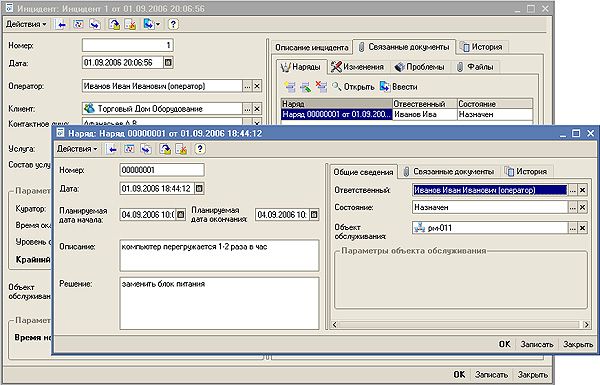Click the horizontal scrollbar left arrow in Наряд

click(334, 325)
